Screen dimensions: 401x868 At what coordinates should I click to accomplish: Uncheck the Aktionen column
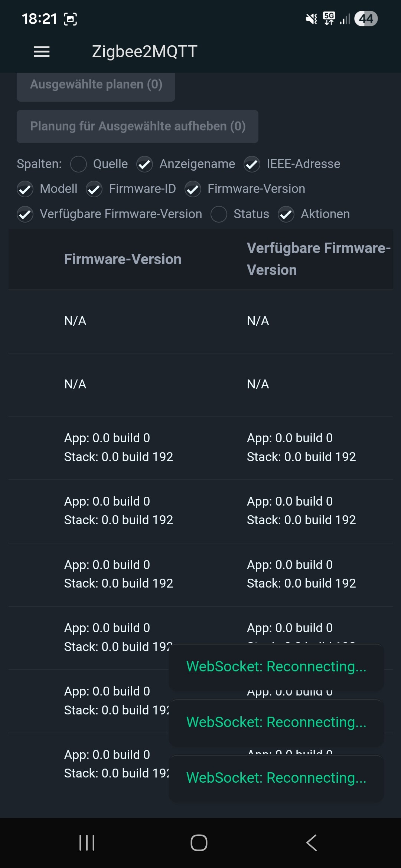point(286,214)
